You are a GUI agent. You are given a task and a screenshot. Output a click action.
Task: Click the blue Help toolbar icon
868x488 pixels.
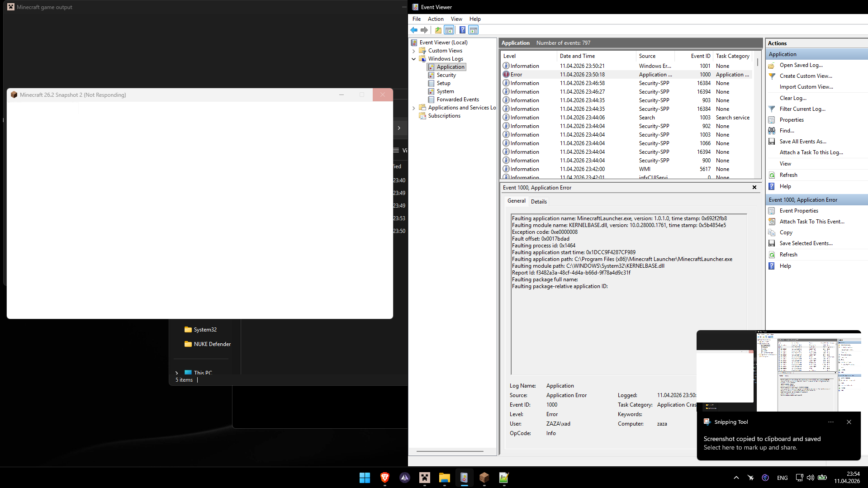(x=462, y=30)
